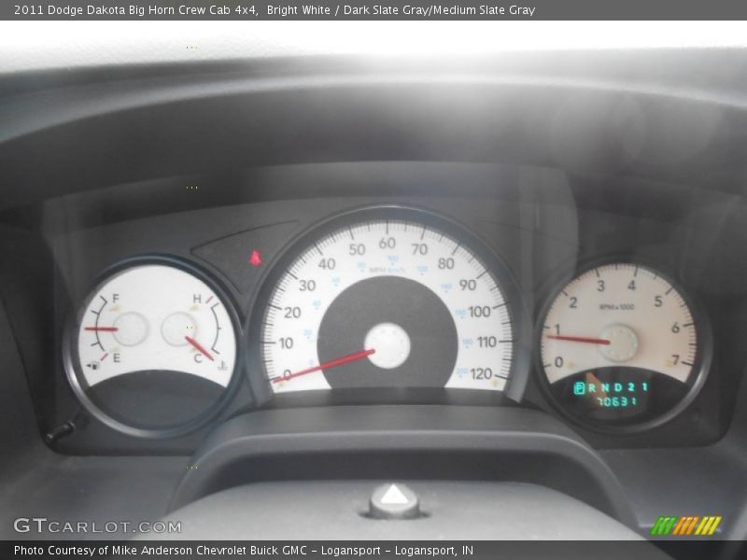This screenshot has height=560, width=747.
Task: Click the colored stripes logo icon
Action: coord(686,525)
